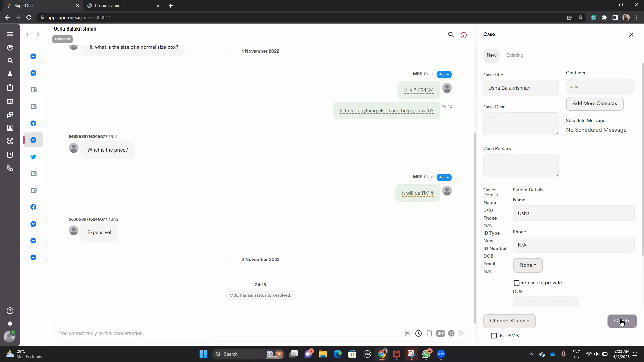Reload the page
Image resolution: width=644 pixels, height=362 pixels.
(29, 17)
